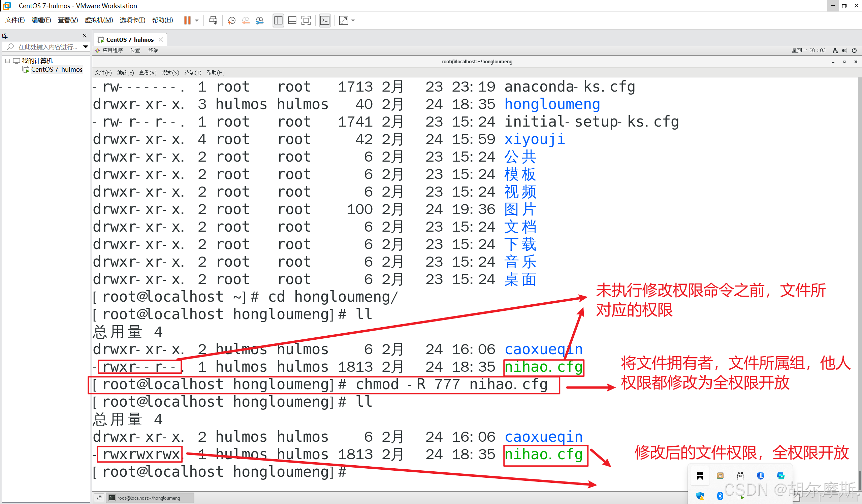
Task: Open the 应用程序 applications menu
Action: pos(112,50)
